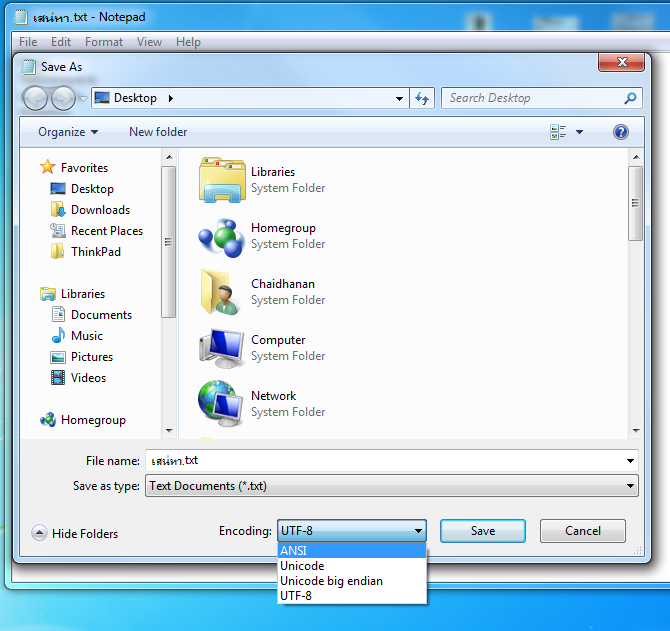Open Save as type combo box

point(392,486)
